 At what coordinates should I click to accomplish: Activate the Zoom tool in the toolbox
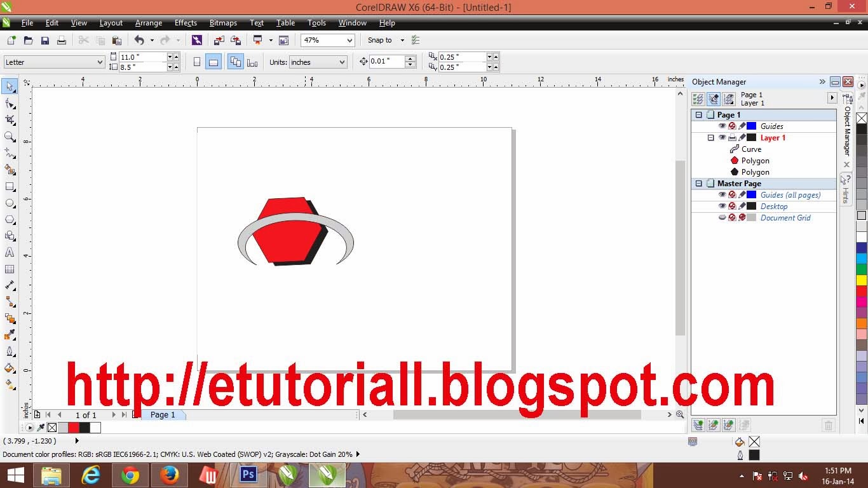tap(10, 136)
